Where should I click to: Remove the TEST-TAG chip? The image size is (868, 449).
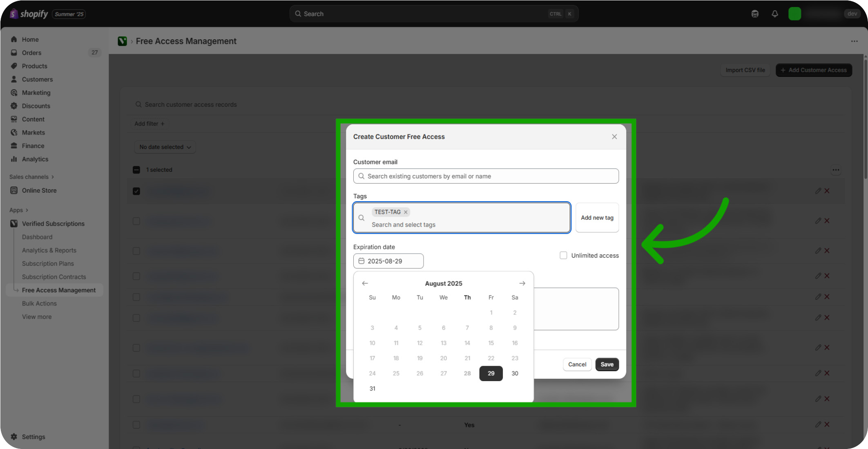[x=406, y=212]
